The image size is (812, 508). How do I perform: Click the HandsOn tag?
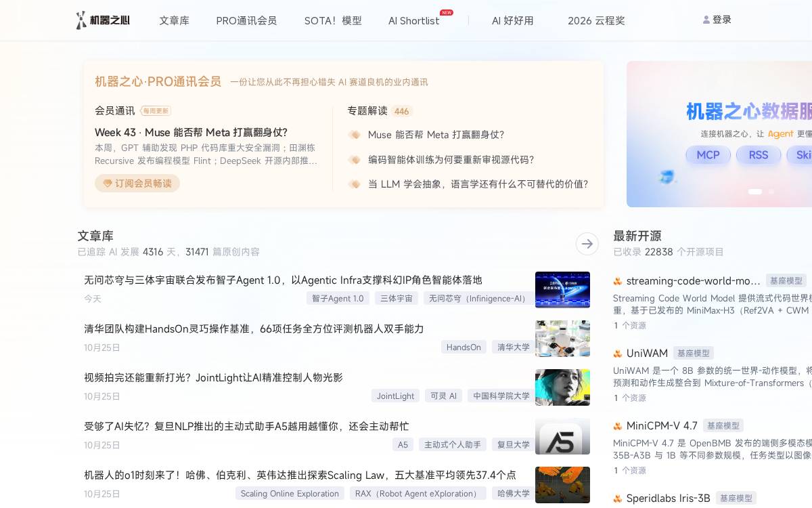(464, 347)
